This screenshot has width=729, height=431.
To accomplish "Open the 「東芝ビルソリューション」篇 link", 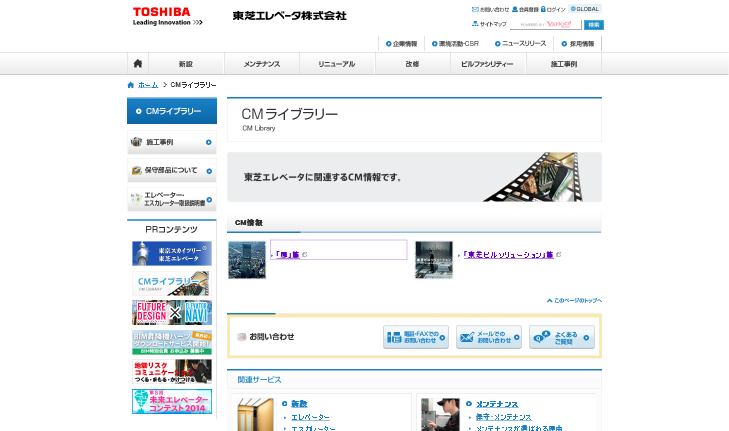I will [508, 254].
